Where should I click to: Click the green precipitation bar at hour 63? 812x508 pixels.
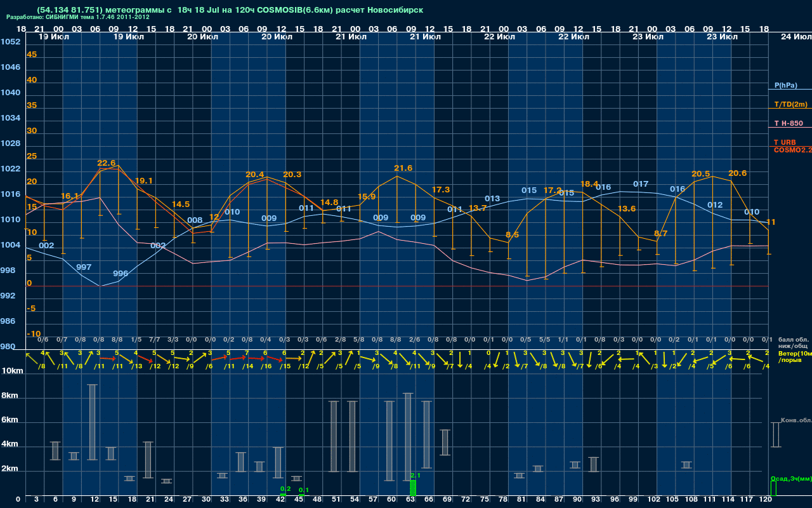[413, 488]
